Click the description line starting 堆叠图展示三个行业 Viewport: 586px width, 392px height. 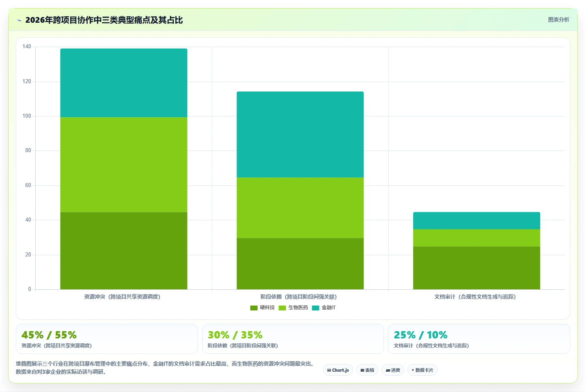(x=166, y=364)
